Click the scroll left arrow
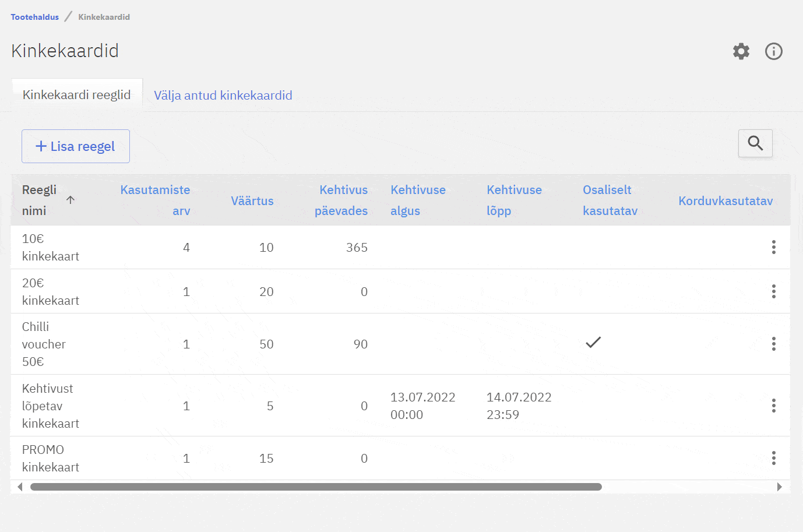803x532 pixels. (20, 487)
